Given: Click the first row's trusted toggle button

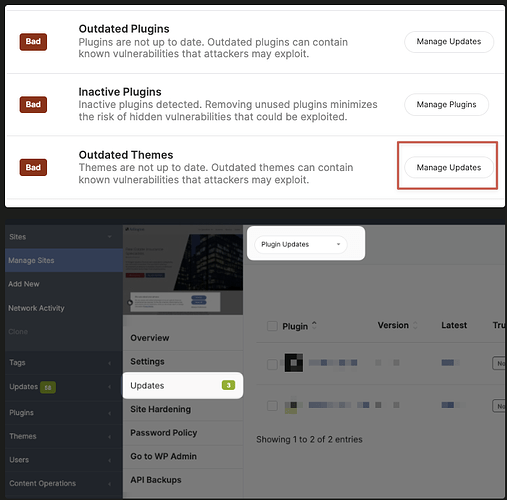Looking at the screenshot, I should point(499,363).
